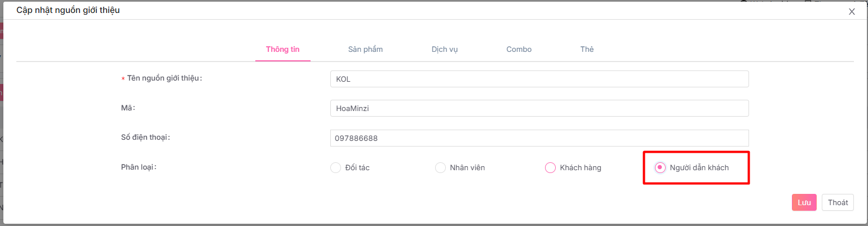Select the Người dẫn khách radio button
868x226 pixels.
(660, 167)
